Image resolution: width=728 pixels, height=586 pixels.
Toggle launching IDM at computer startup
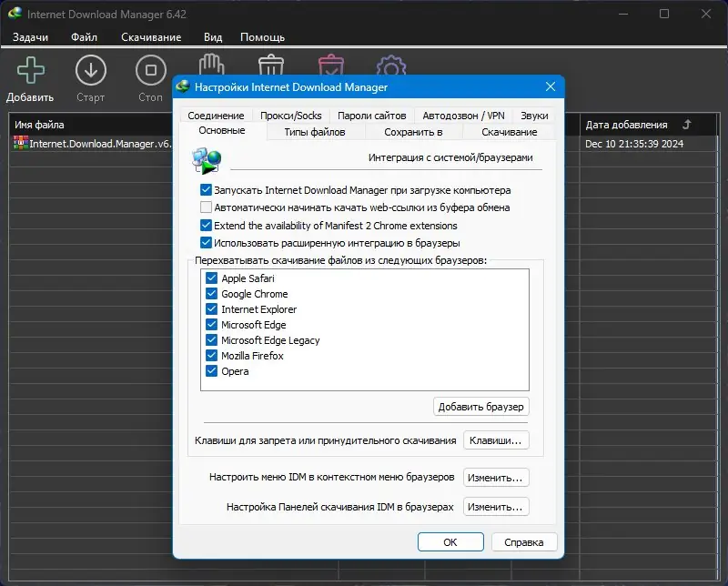pyautogui.click(x=206, y=190)
